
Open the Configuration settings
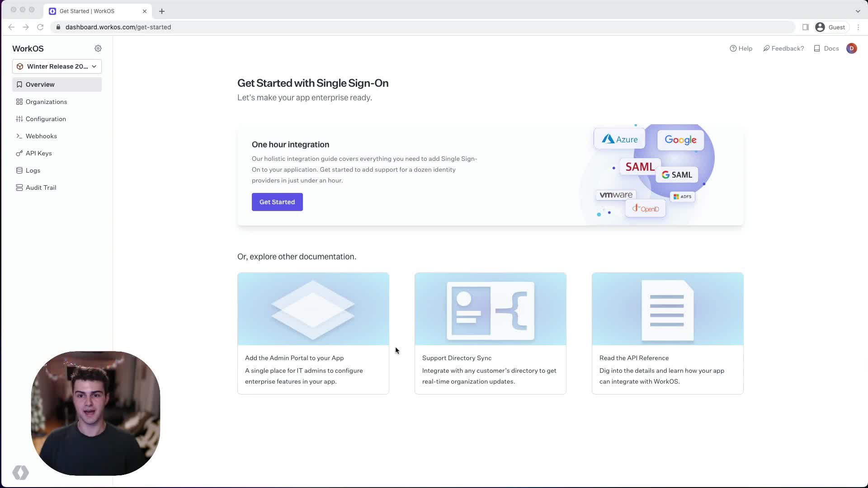(45, 119)
